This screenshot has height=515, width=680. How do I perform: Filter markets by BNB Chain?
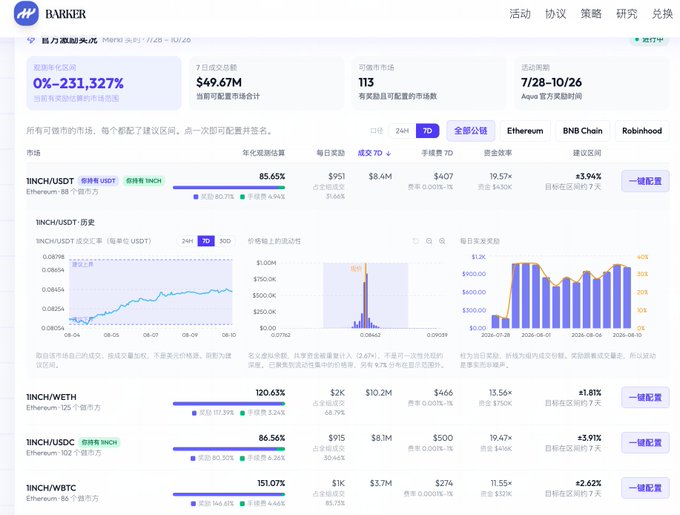582,130
